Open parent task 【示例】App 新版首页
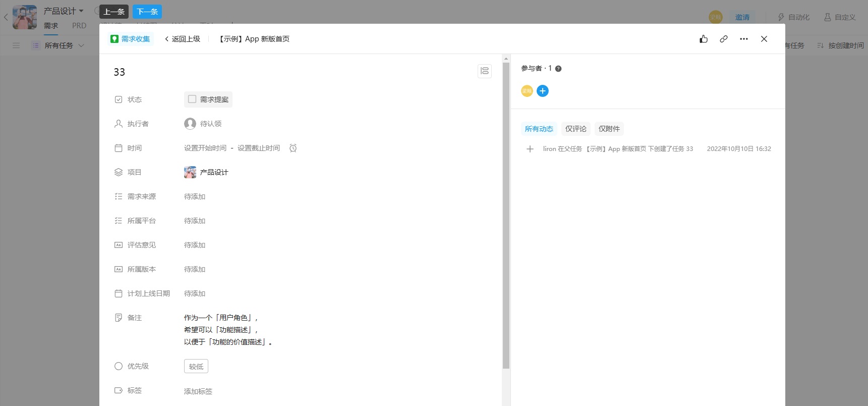Viewport: 868px width, 406px height. coord(254,39)
